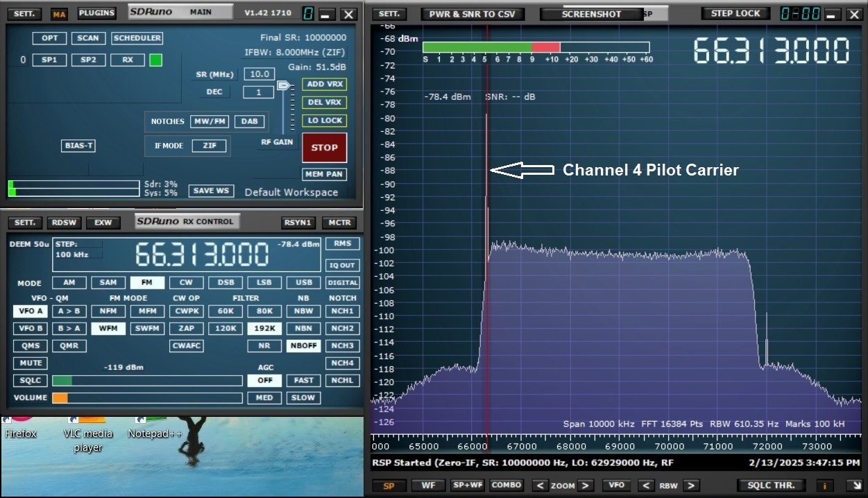This screenshot has width=868, height=498.
Task: Click ADD VRX
Action: (325, 84)
